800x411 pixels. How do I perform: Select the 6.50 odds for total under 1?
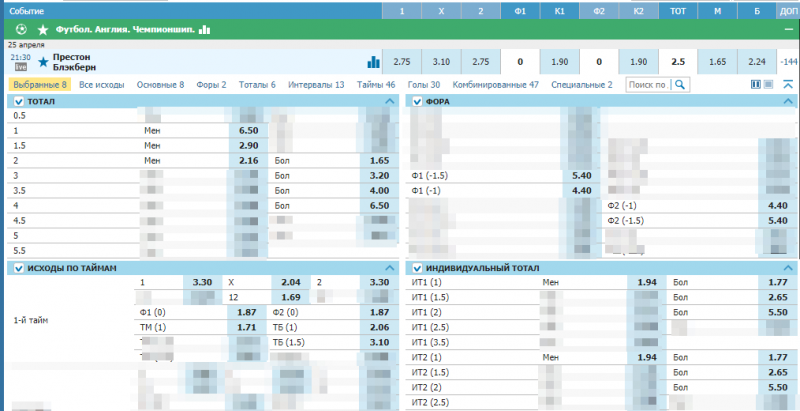click(x=249, y=131)
